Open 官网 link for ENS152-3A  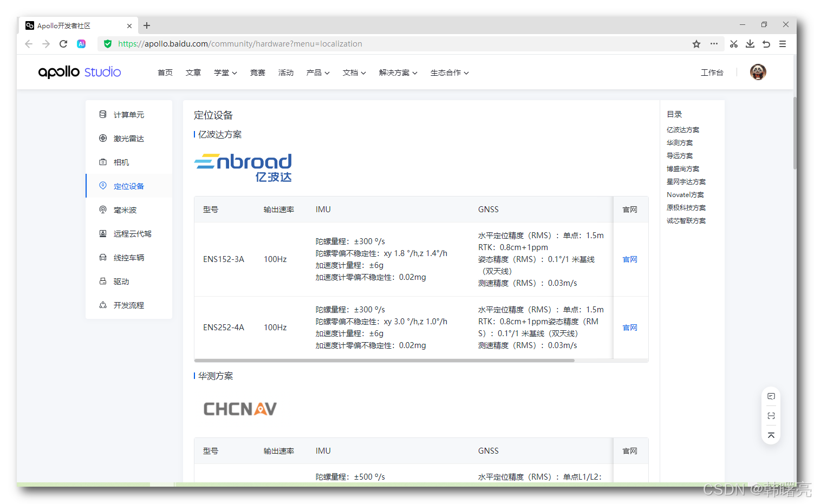point(630,259)
